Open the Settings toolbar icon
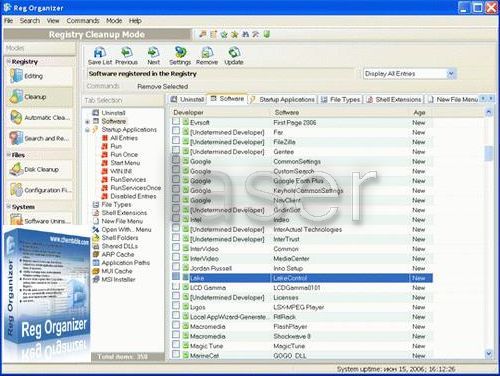This screenshot has height=376, width=500. click(x=180, y=52)
